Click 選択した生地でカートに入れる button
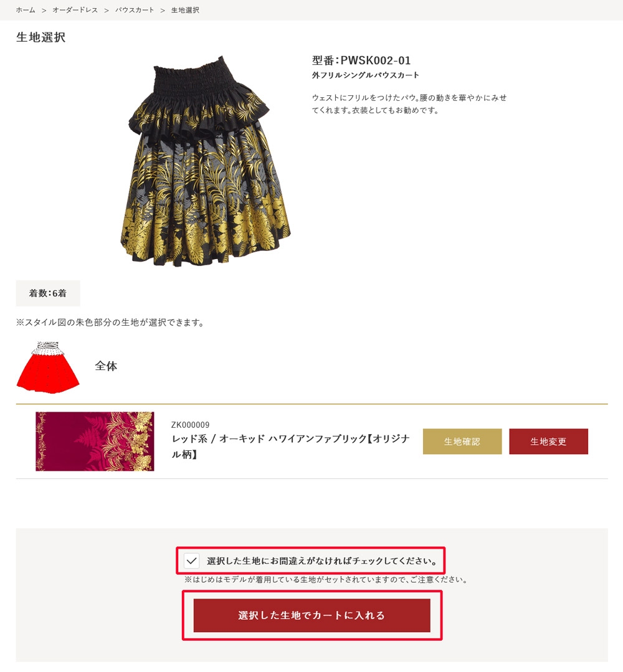The height and width of the screenshot is (672, 623). tap(311, 615)
